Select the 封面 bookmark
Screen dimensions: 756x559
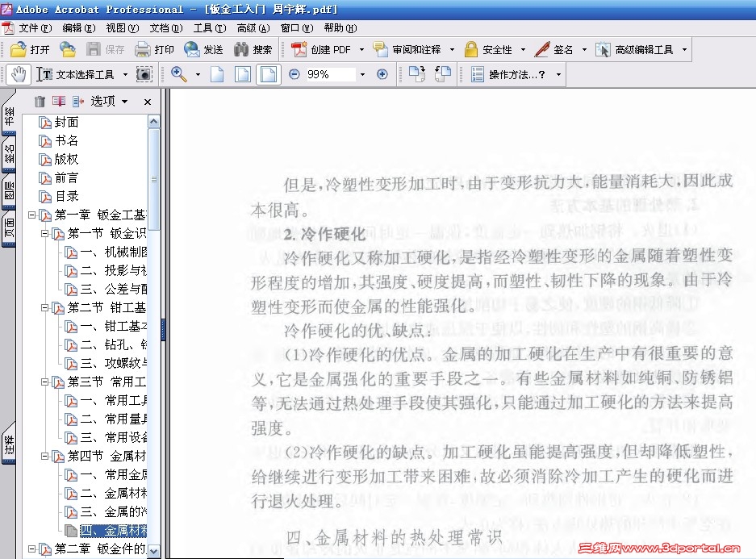[x=66, y=123]
